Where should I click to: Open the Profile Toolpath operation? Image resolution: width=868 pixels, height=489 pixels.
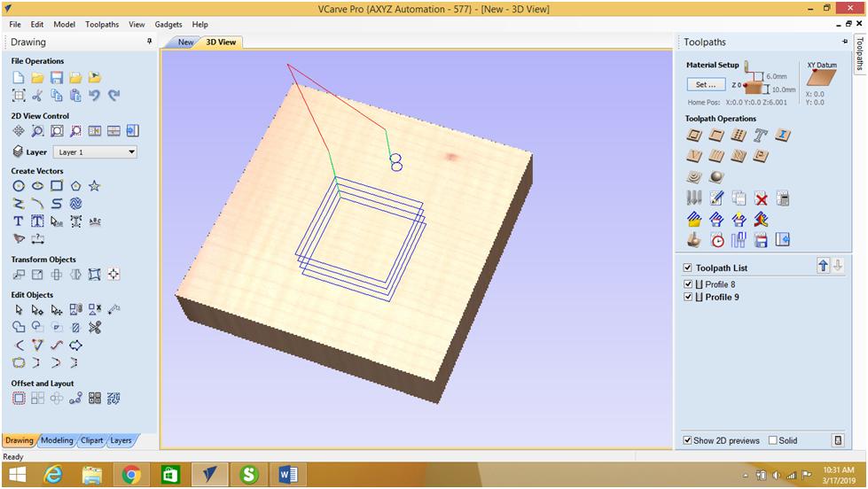tap(694, 135)
